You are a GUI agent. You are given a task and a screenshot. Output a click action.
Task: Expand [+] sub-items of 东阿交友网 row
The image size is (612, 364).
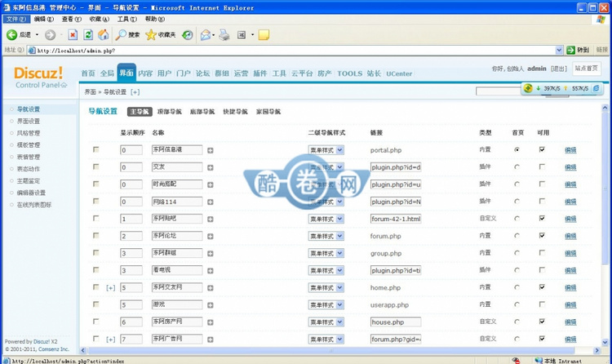point(111,288)
